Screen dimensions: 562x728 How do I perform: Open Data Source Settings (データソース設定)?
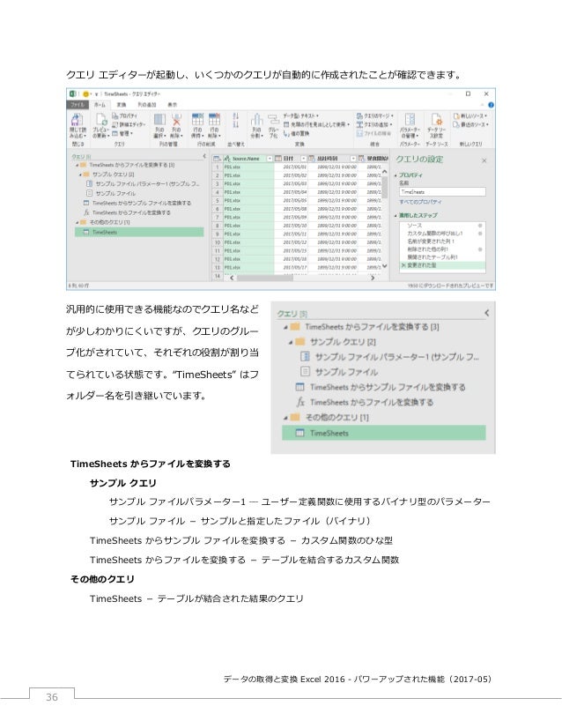point(436,119)
